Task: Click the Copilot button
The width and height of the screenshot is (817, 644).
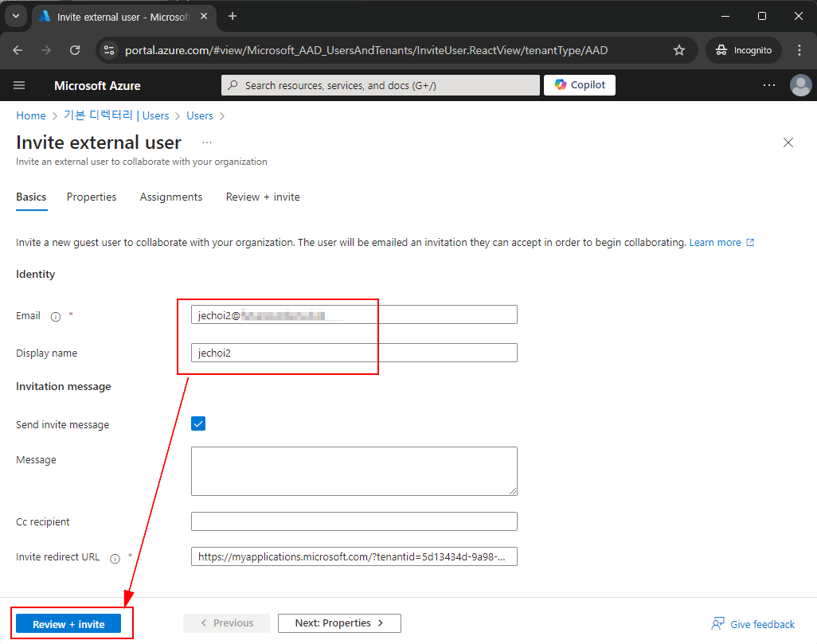Action: [x=580, y=85]
